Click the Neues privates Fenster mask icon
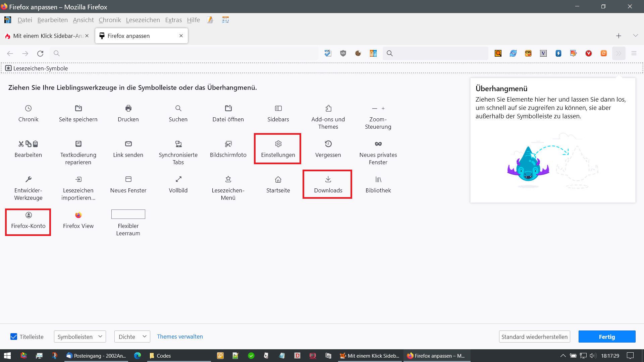The width and height of the screenshot is (644, 362). click(378, 144)
